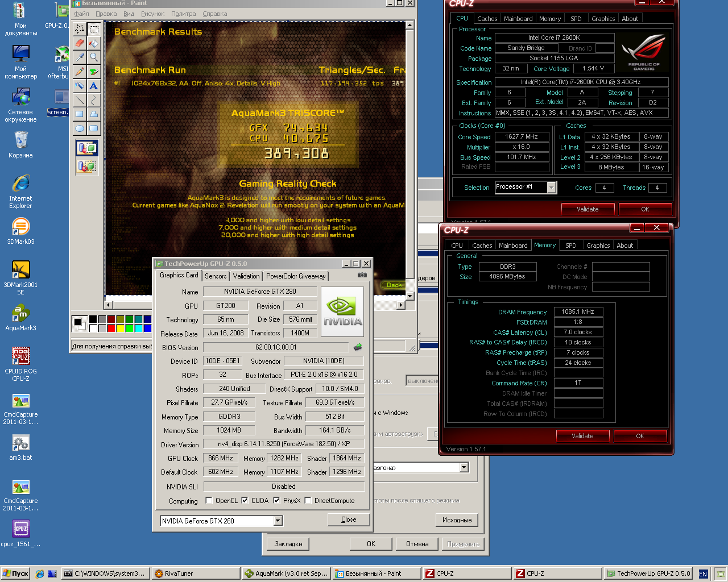Open the AquaMark3 desktop shortcut
728x582 pixels.
tap(20, 318)
